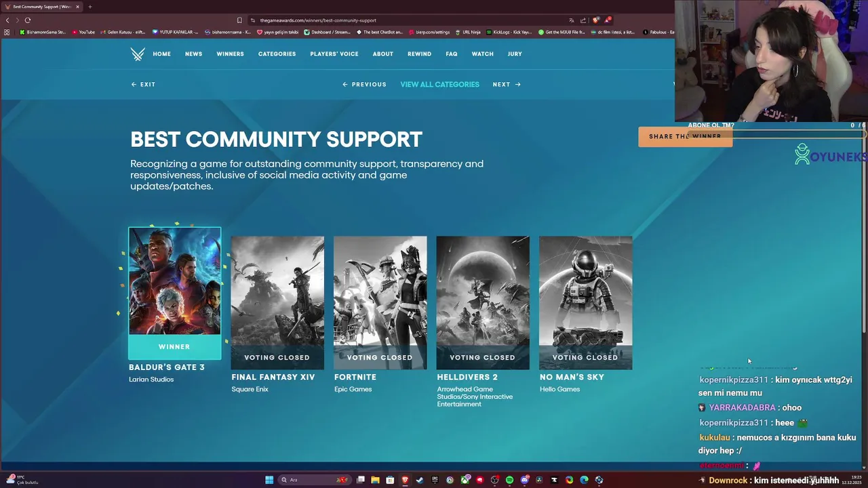Screen dimensions: 868x488
Task: Open the HOME nav item
Action: 161,54
